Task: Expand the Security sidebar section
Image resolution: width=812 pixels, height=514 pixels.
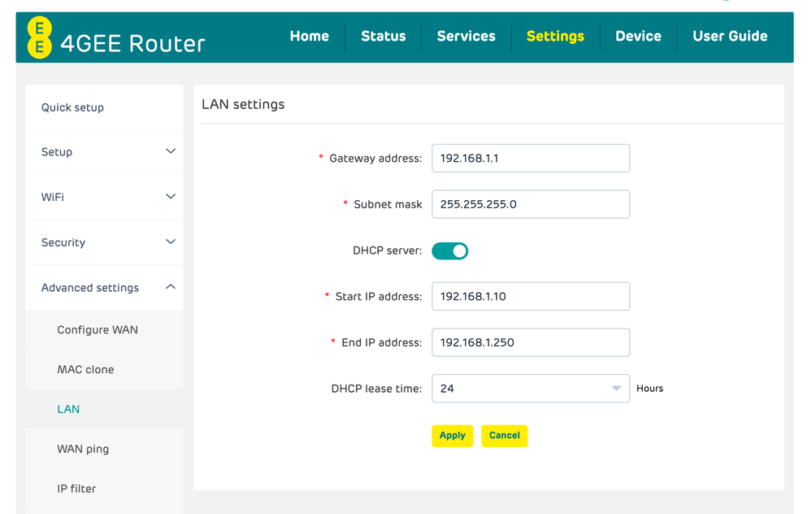Action: click(104, 242)
